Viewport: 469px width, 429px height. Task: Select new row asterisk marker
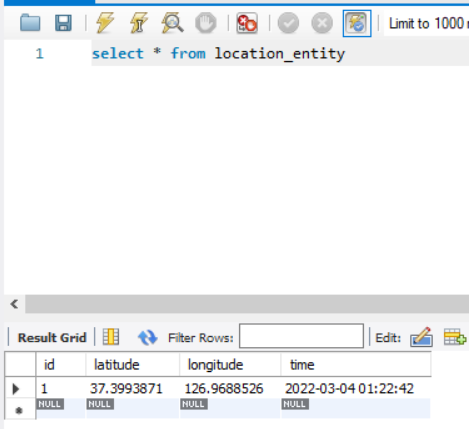pos(19,410)
